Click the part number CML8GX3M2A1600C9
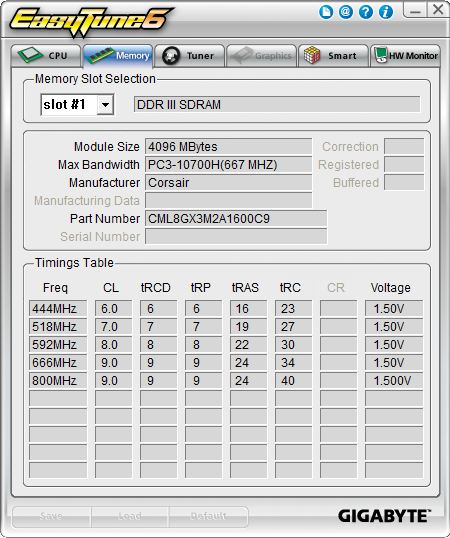The width and height of the screenshot is (450, 538). tap(236, 219)
